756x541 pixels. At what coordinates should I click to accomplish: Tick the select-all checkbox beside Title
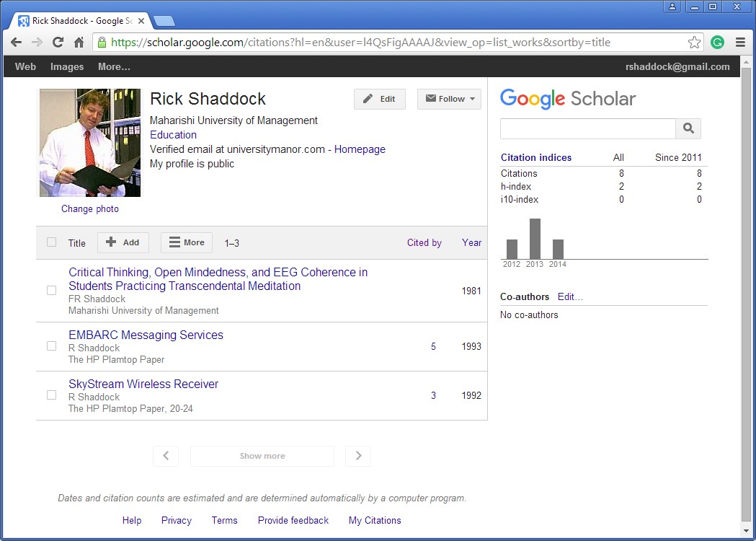click(x=52, y=242)
